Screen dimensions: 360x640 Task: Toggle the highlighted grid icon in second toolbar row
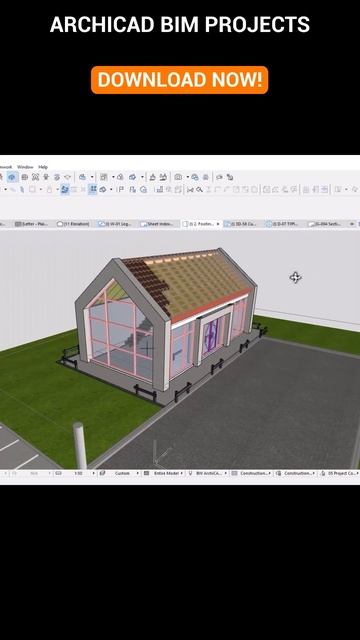(x=93, y=189)
